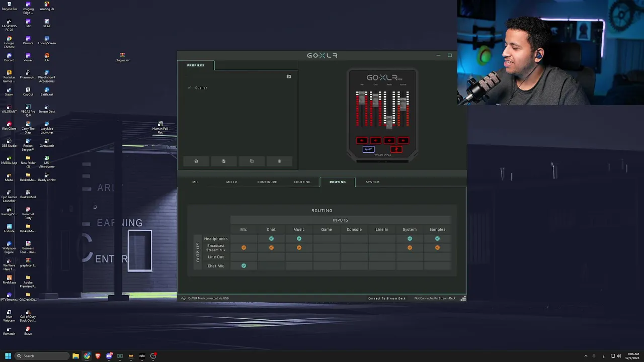Delete the profile with the trash icon
Image resolution: width=644 pixels, height=362 pixels.
pos(279,161)
